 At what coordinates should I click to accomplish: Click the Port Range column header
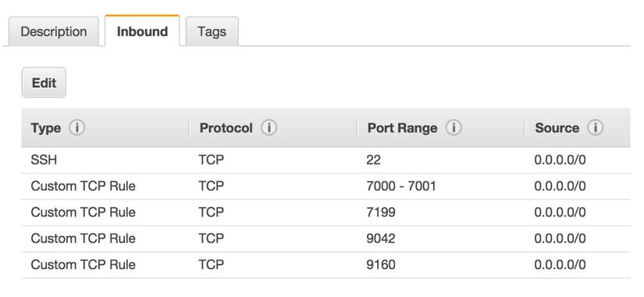click(402, 128)
